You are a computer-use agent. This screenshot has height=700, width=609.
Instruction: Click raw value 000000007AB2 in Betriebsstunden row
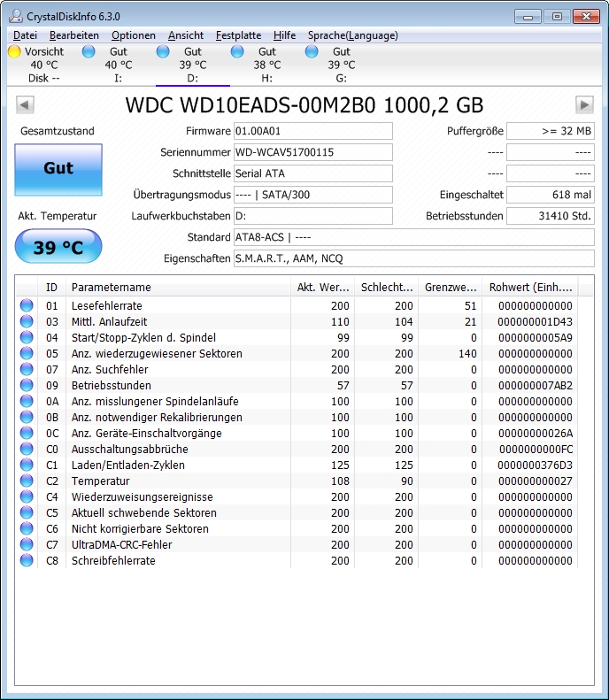(x=536, y=385)
